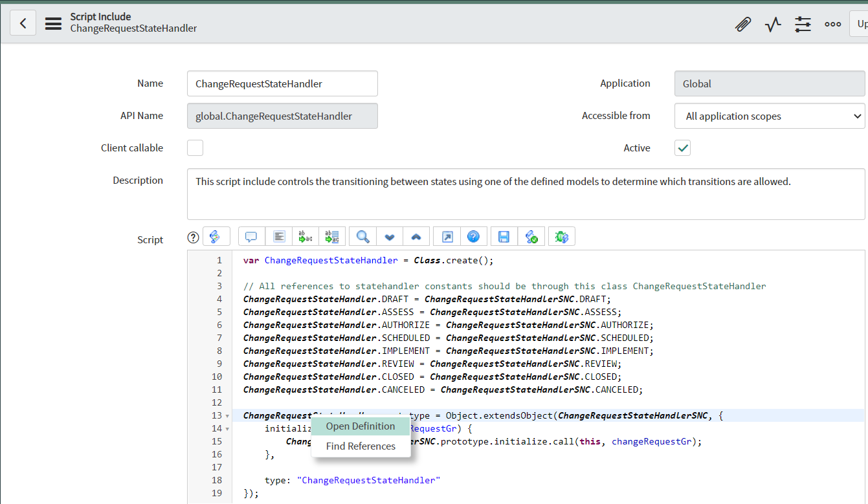868x504 pixels.
Task: Open the more options ellipsis menu
Action: (x=832, y=23)
